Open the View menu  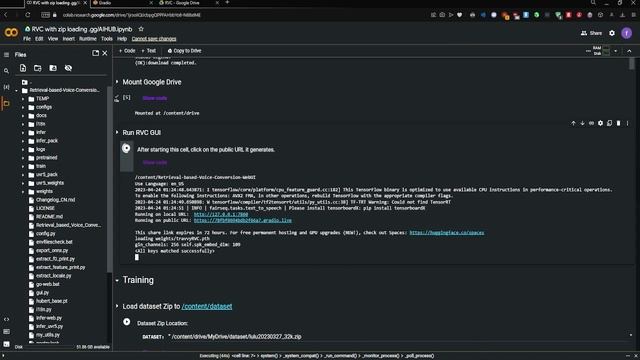(x=53, y=39)
